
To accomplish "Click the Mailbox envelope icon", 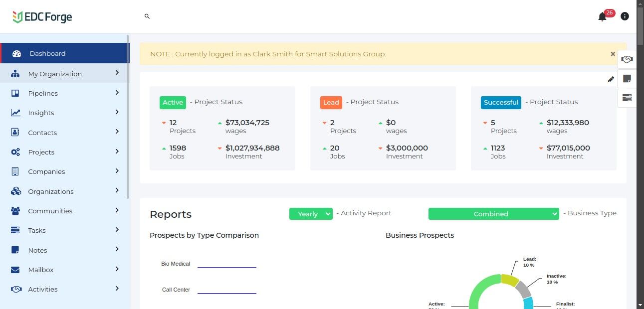I will click(15, 270).
